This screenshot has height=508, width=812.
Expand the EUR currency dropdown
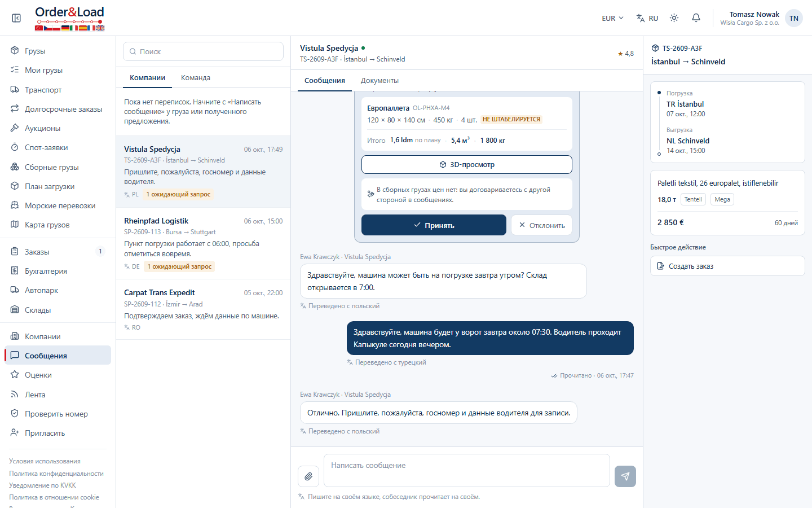pyautogui.click(x=612, y=18)
